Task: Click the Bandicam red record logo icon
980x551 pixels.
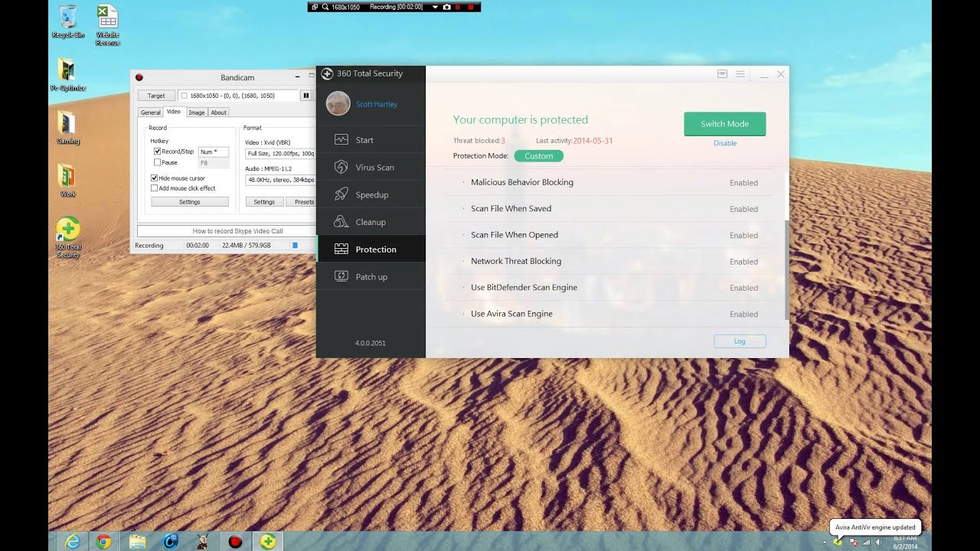Action: click(x=139, y=77)
